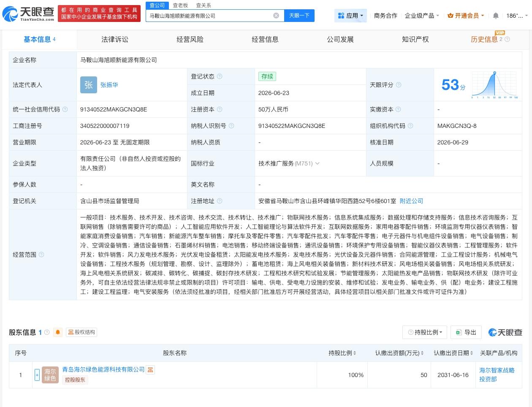Click the 天眼评分 score distribution chart
532x407 pixels.
pyautogui.click(x=495, y=85)
